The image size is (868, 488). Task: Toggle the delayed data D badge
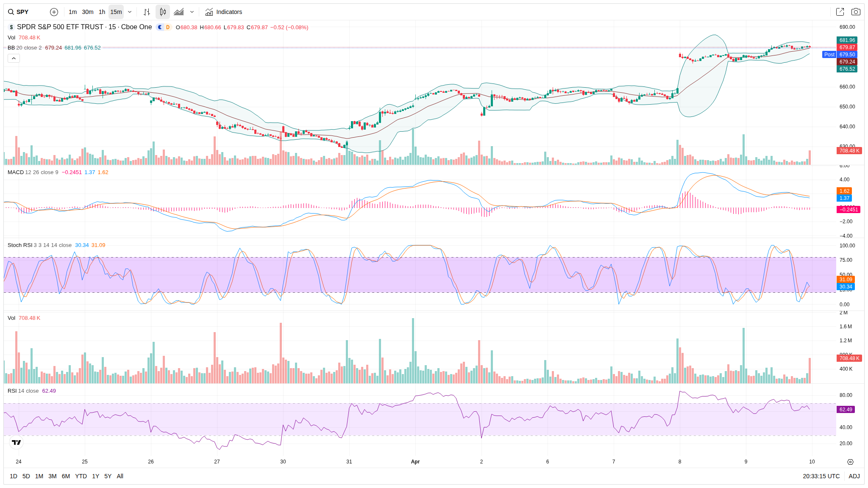click(168, 27)
